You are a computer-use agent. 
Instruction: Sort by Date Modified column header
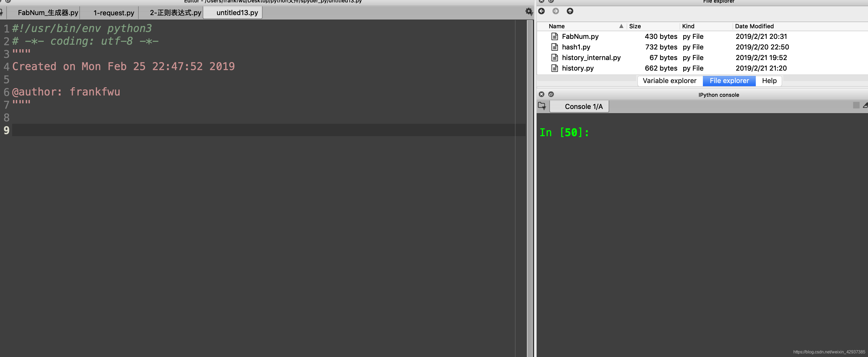[800, 26]
